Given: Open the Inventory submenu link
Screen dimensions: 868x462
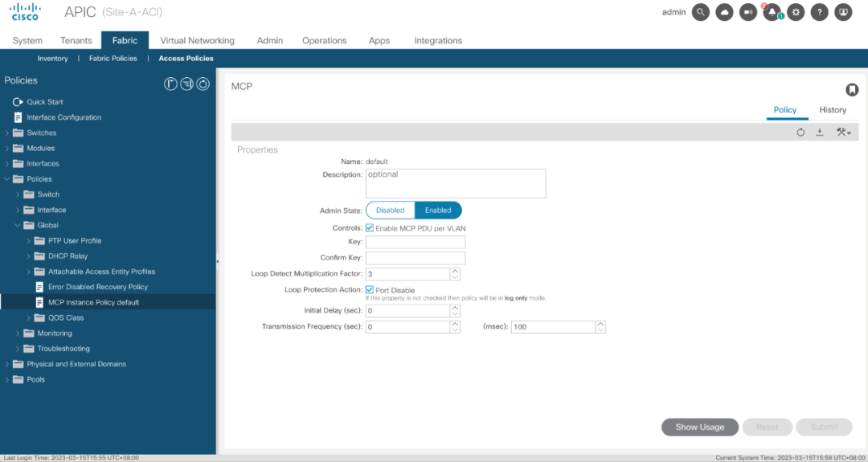Looking at the screenshot, I should click(53, 59).
